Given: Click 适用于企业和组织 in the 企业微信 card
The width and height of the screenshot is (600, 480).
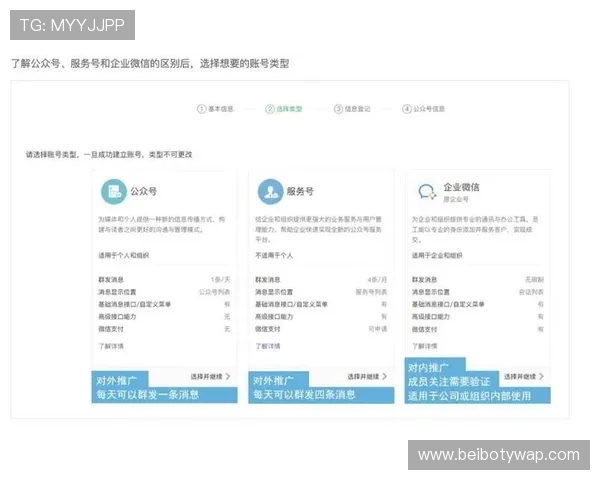Looking at the screenshot, I should (x=437, y=255).
